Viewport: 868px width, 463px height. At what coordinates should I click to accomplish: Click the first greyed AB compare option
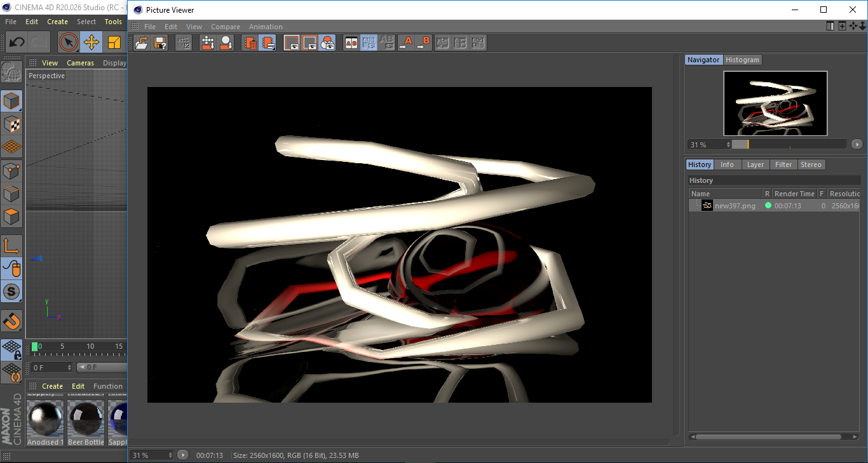click(x=443, y=43)
